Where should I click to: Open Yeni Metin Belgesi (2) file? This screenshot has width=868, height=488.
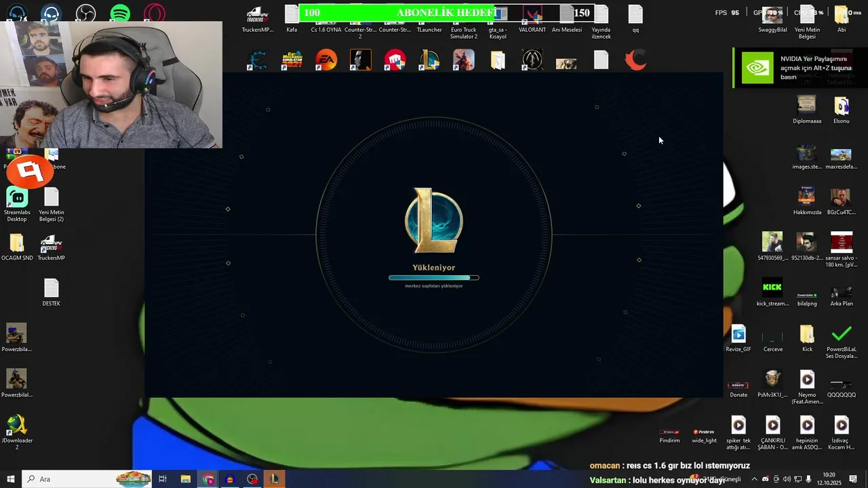[x=52, y=204]
